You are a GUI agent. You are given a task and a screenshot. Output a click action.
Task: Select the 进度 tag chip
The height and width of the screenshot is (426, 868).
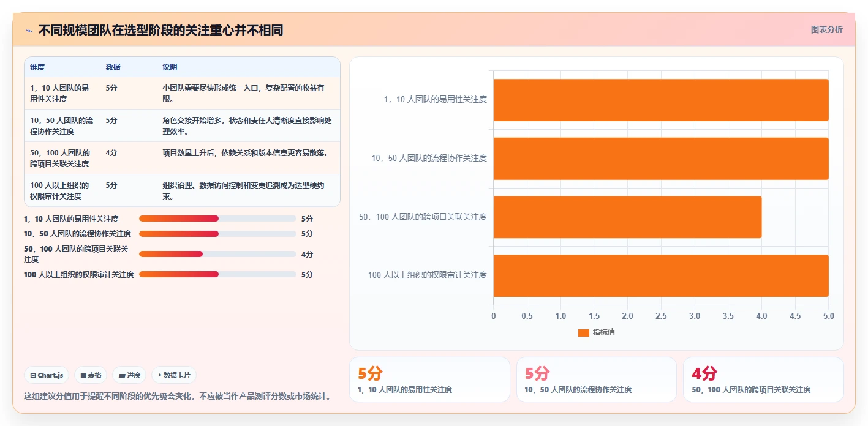tap(129, 375)
